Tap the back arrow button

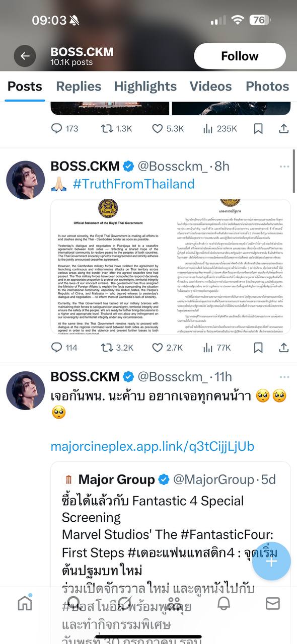pyautogui.click(x=25, y=56)
